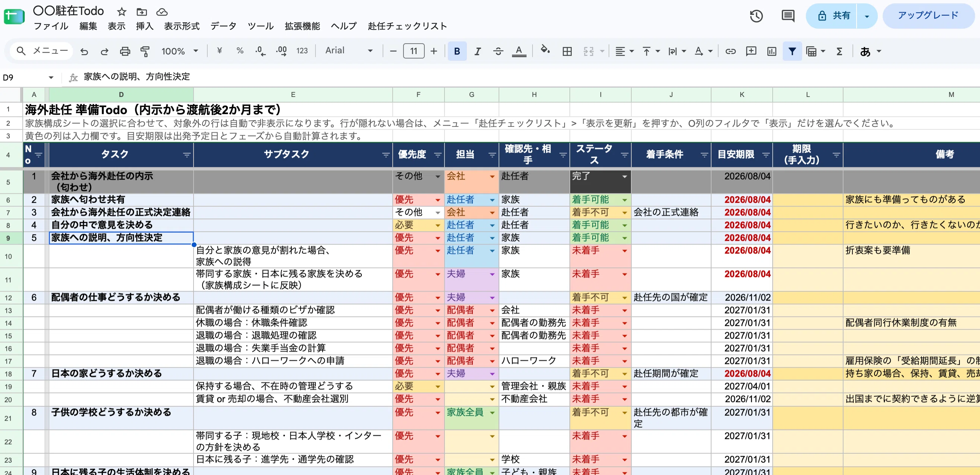Open the filter on タスク column header
The height and width of the screenshot is (475, 980).
(x=187, y=155)
